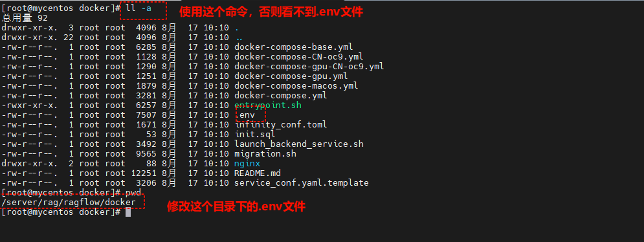The width and height of the screenshot is (644, 242).
Task: Select the docker-compose-CN-oc9.yml entry
Action: (298, 57)
